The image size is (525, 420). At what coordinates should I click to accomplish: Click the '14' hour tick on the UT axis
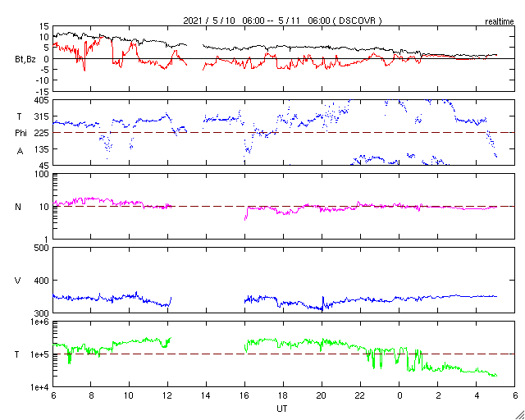point(206,395)
